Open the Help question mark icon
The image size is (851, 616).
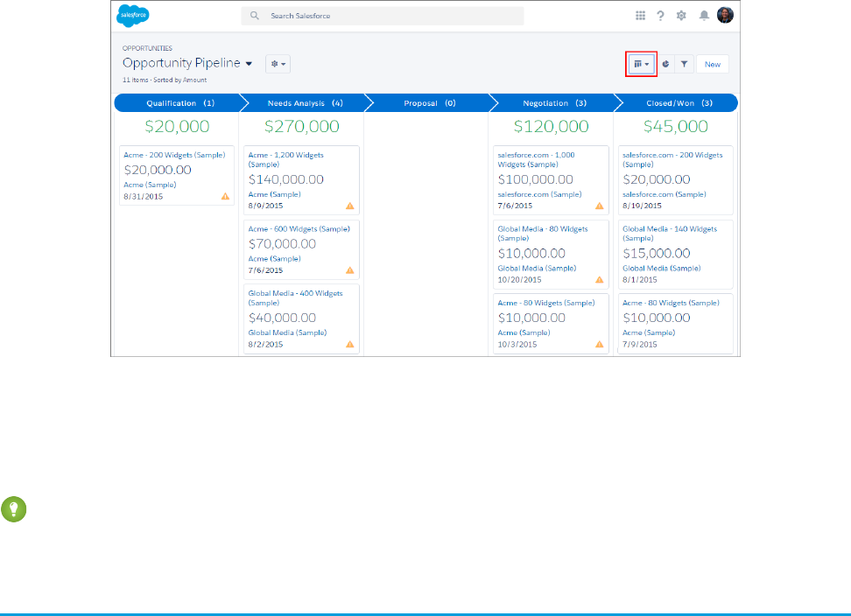pyautogui.click(x=660, y=16)
